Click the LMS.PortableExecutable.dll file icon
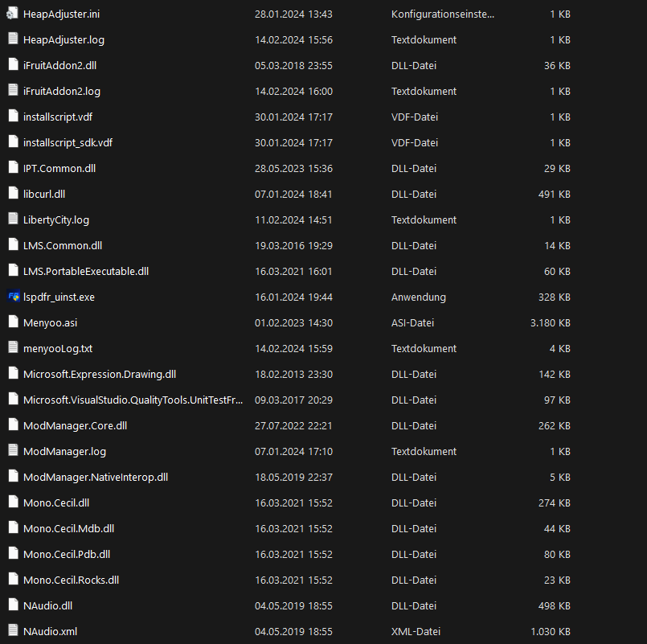 click(13, 270)
